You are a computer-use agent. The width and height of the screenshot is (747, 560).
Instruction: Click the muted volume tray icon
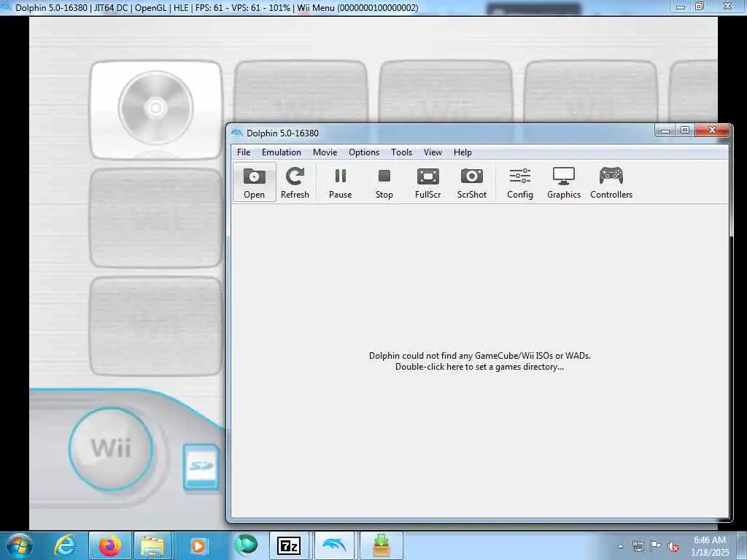673,546
